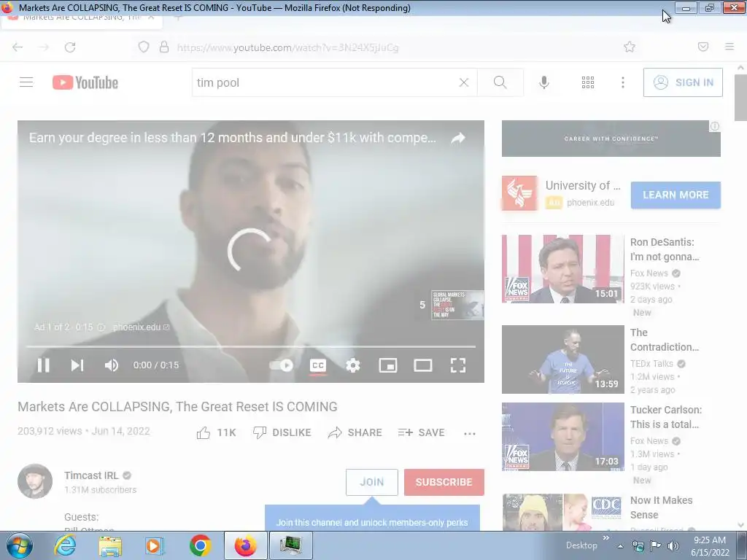Open Now It Makes Sense video
Screen dimensions: 747x560
pos(661,507)
